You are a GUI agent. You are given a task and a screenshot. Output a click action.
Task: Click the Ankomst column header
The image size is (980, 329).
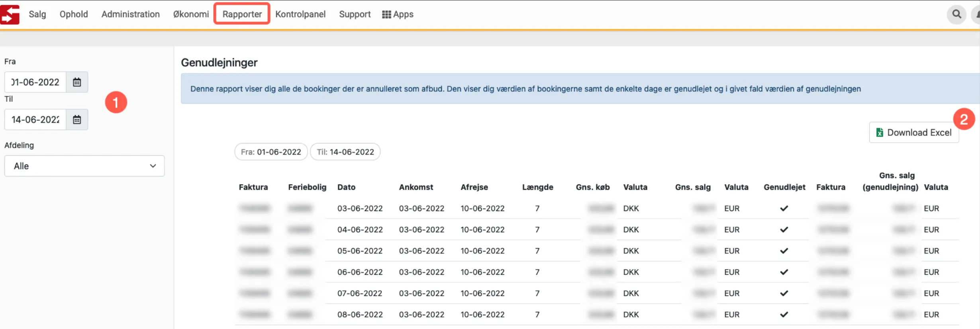click(416, 187)
